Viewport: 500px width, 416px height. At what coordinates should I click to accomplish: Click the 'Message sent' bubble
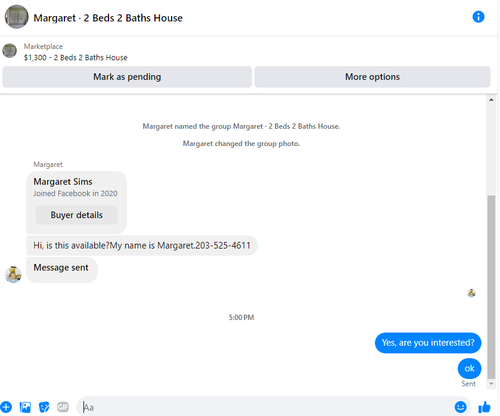coord(62,270)
